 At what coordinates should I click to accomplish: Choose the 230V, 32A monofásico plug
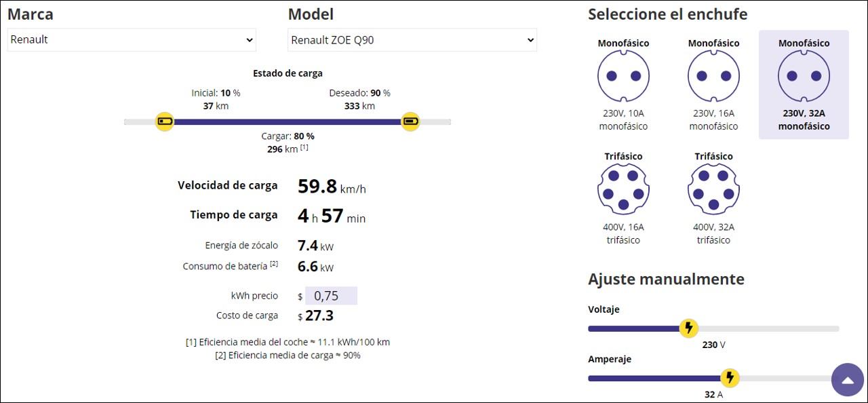(x=804, y=76)
